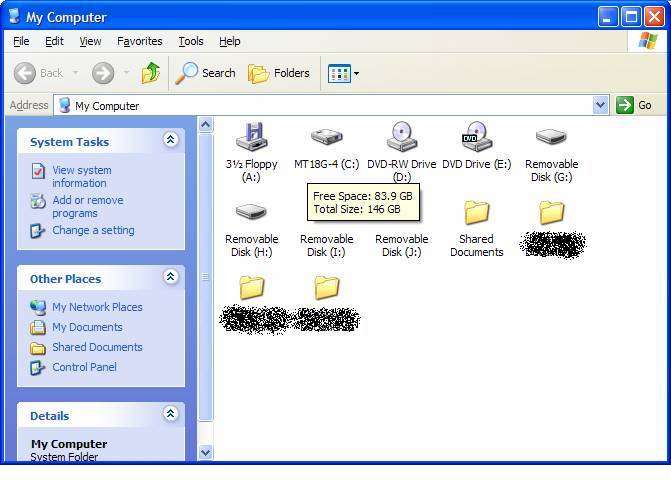This screenshot has width=671, height=480.
Task: Open the 3½ Floppy (A:) drive icon
Action: (x=252, y=137)
